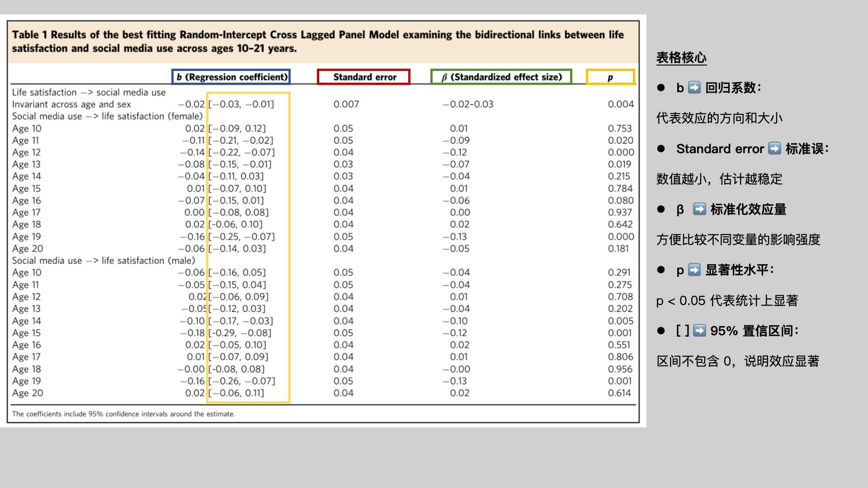Click the '区间不包含 0，说明效应显著' text line
The image size is (868, 488).
point(737,361)
